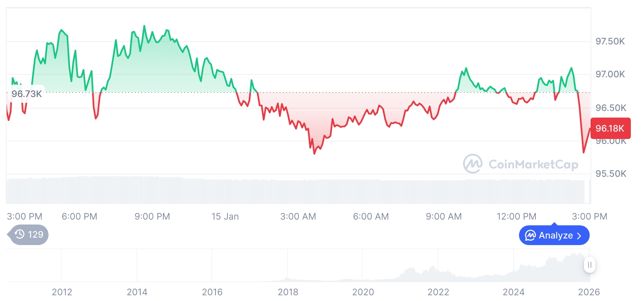
Task: Click the 12:00 PM time axis label
Action: [x=516, y=216]
